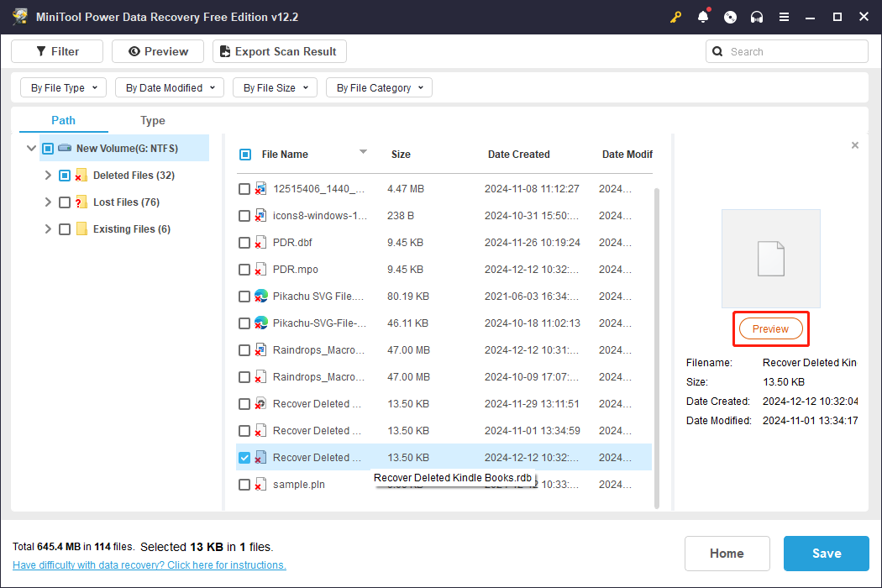Select the Deleted Files (32) tree label

click(134, 176)
